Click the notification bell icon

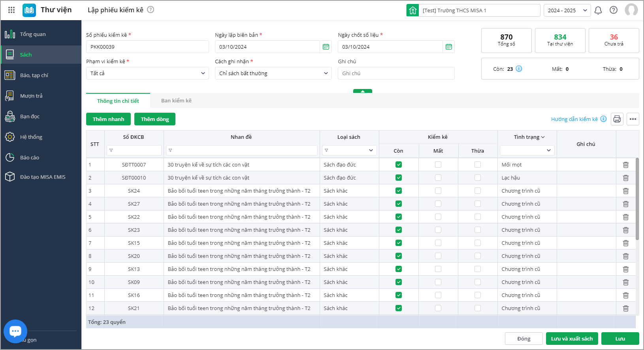[x=598, y=10]
